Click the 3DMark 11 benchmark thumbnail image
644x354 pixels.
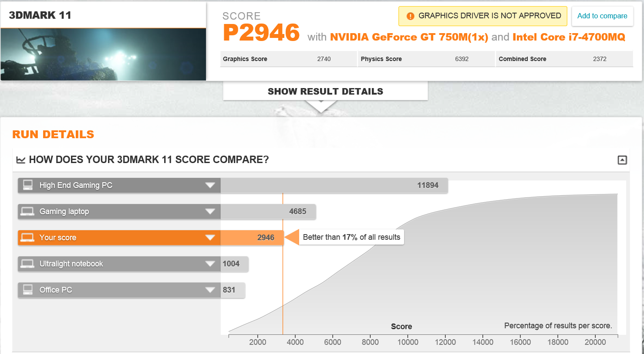pos(103,54)
